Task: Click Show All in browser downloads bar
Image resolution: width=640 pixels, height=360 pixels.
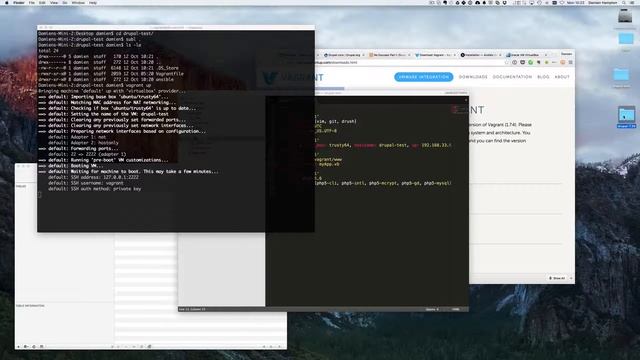Action: (558, 278)
